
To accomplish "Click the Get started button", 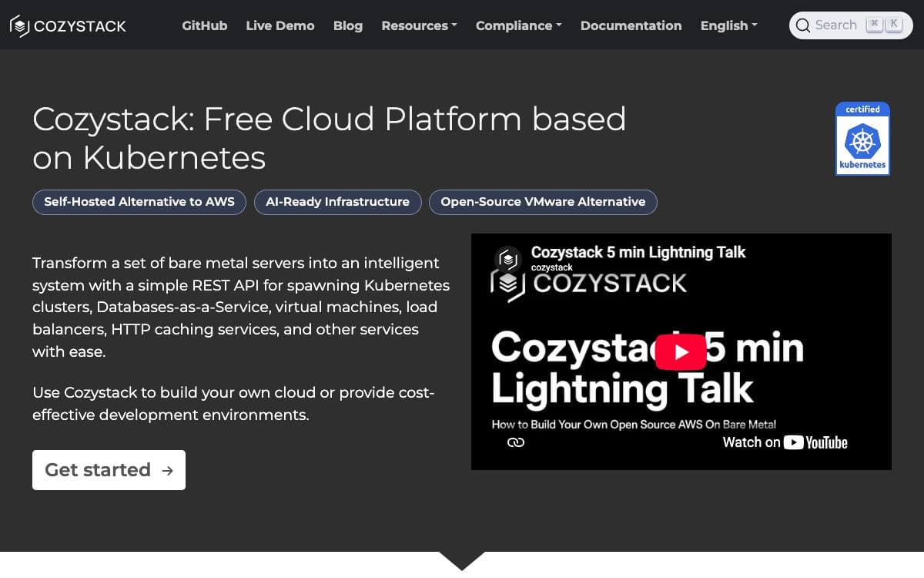I will [x=109, y=470].
